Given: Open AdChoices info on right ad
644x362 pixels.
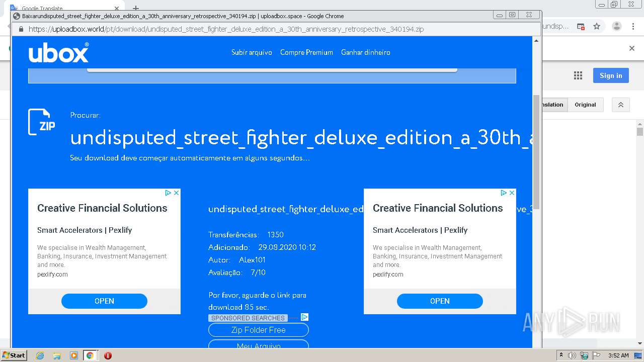Looking at the screenshot, I should [504, 193].
